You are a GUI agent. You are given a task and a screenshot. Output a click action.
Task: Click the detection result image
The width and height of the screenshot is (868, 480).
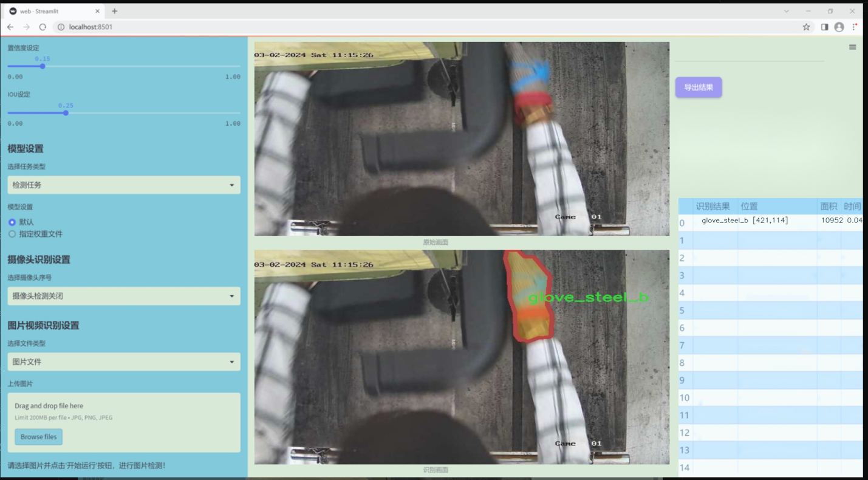point(462,357)
